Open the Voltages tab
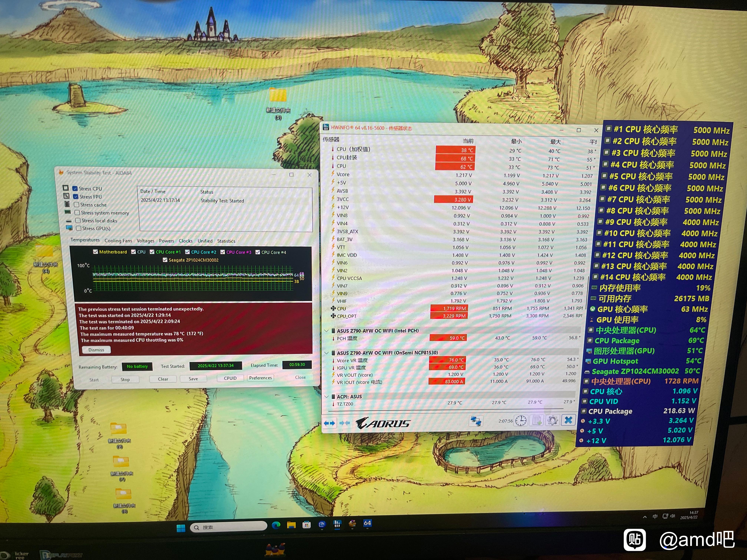The height and width of the screenshot is (560, 747). point(146,241)
